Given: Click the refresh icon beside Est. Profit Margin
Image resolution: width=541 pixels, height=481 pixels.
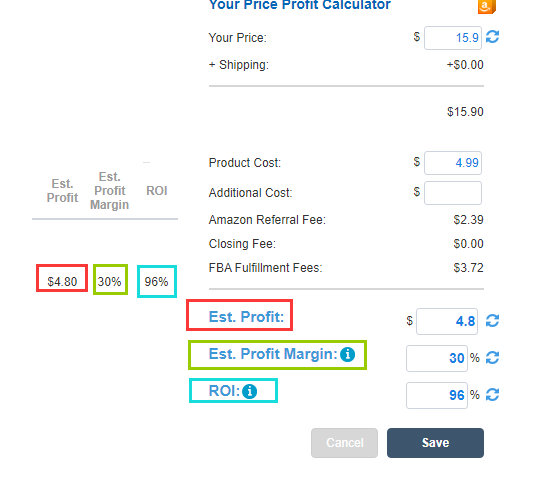Looking at the screenshot, I should coord(492,357).
